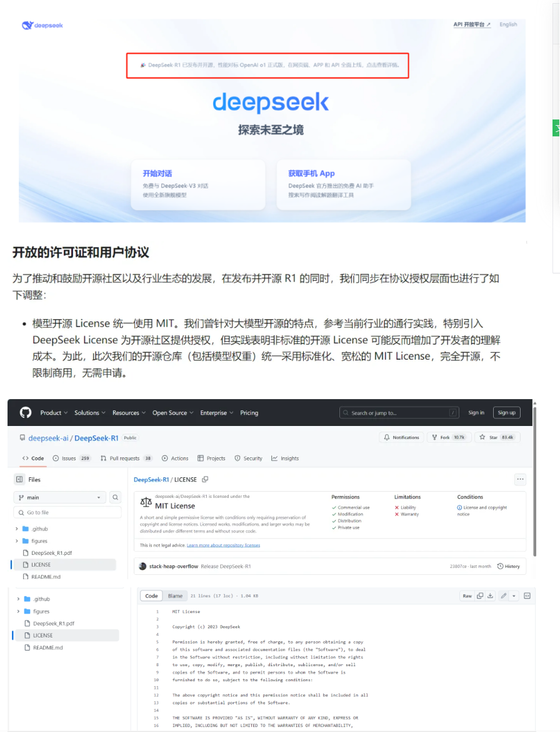Click the Raw button
The height and width of the screenshot is (735, 560).
467,596
